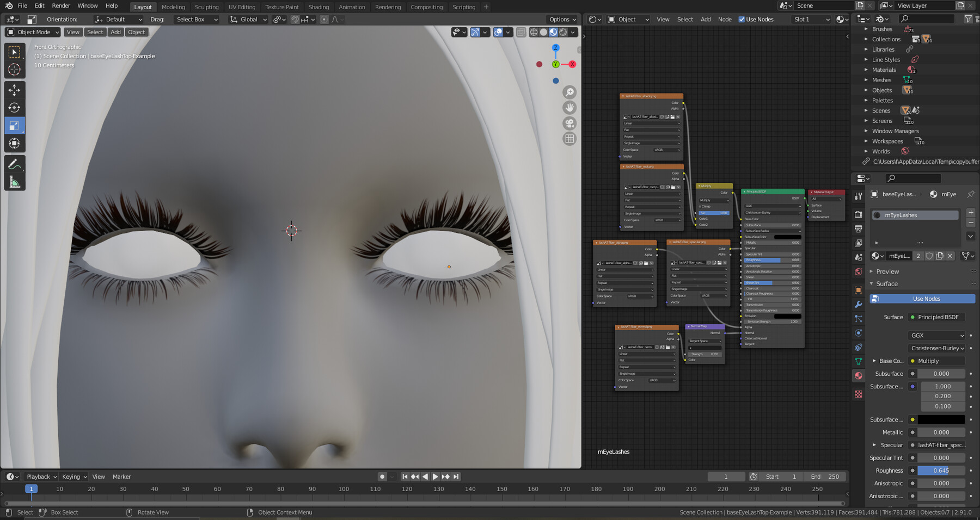The width and height of the screenshot is (980, 520).
Task: Toggle viewport overlays
Action: click(x=498, y=32)
